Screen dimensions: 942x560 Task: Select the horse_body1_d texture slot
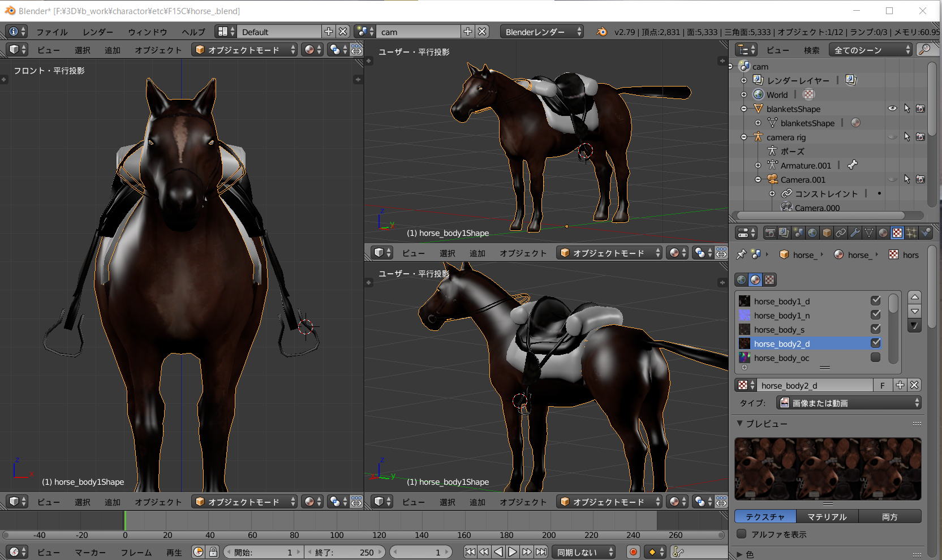coord(781,301)
